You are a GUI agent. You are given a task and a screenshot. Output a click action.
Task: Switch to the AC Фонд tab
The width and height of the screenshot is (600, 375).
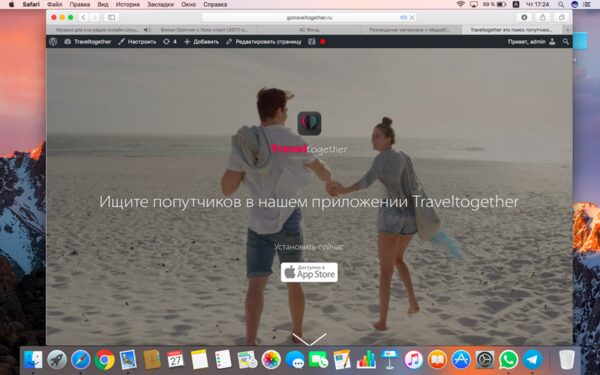[309, 29]
